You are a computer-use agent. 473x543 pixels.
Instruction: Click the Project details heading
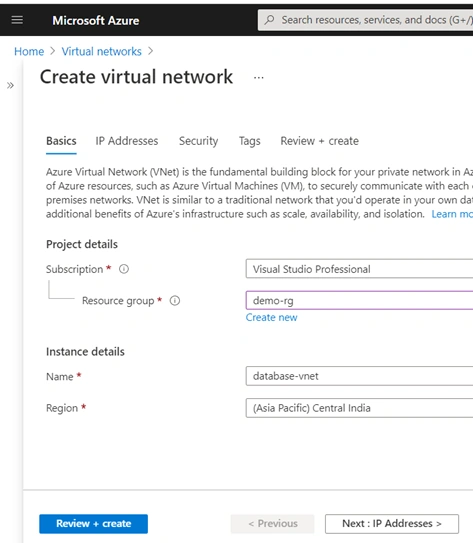pos(82,244)
